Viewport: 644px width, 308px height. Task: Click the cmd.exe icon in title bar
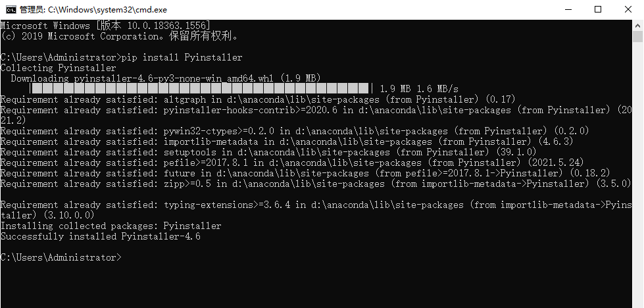[11, 9]
